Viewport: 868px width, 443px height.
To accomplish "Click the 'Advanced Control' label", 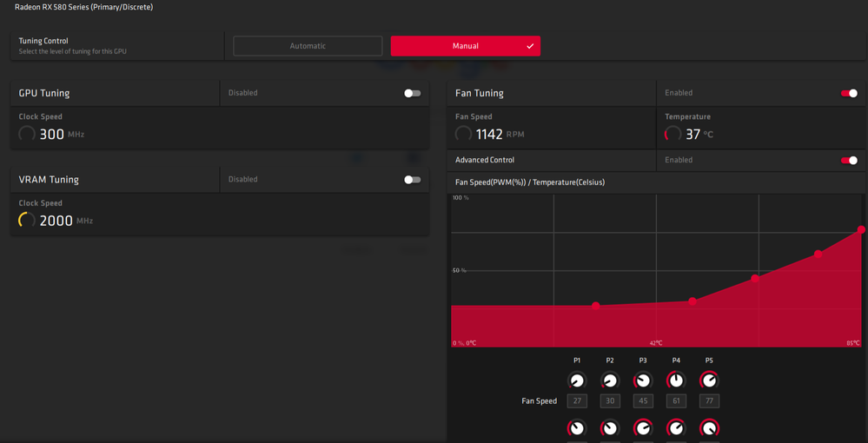I will [485, 160].
